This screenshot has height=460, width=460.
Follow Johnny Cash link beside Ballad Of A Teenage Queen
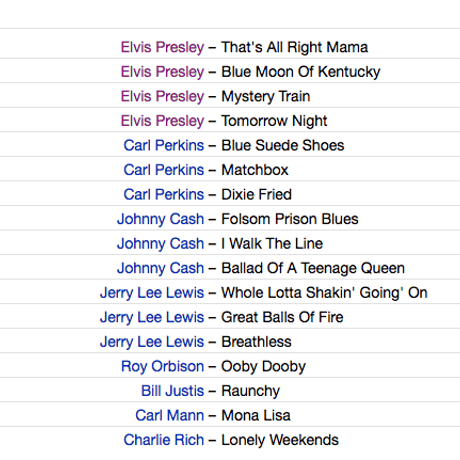coord(160,268)
